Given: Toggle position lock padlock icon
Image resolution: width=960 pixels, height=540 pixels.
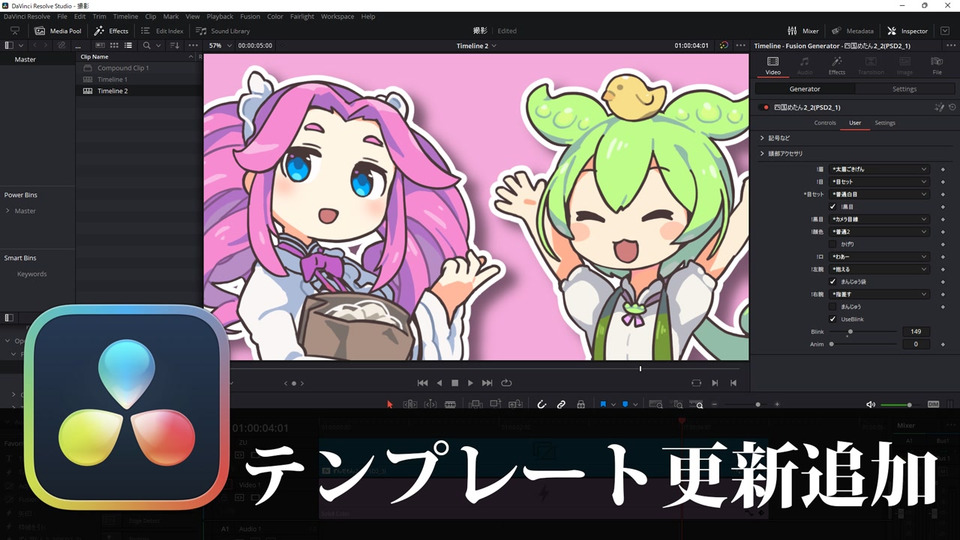Looking at the screenshot, I should [580, 405].
